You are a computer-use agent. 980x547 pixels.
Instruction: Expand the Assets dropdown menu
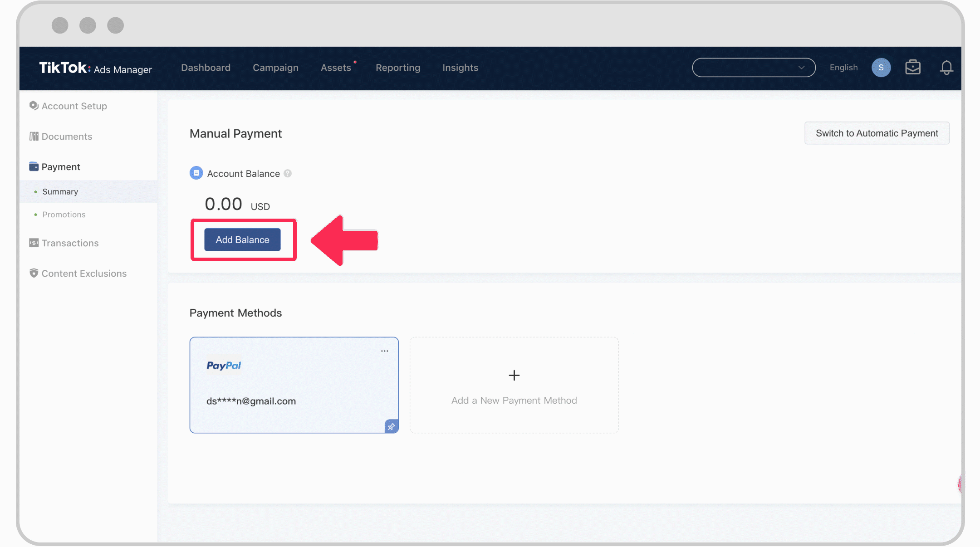pyautogui.click(x=337, y=67)
